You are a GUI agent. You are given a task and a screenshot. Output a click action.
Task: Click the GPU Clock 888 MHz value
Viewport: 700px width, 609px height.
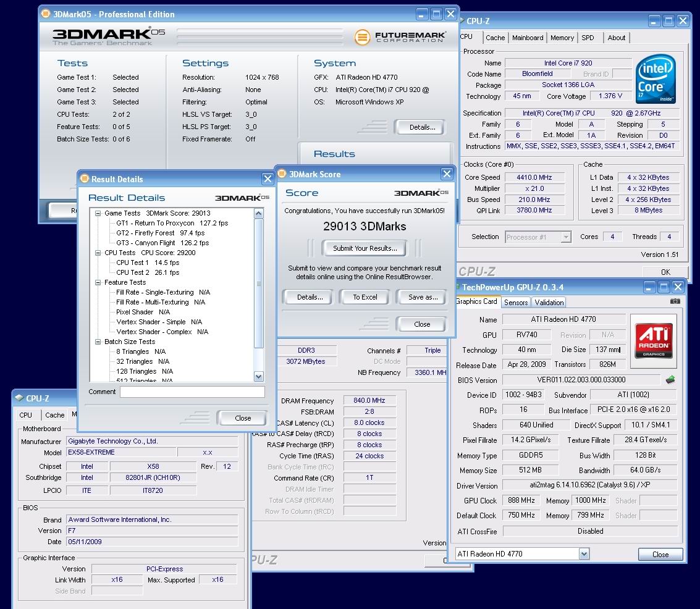(x=521, y=500)
